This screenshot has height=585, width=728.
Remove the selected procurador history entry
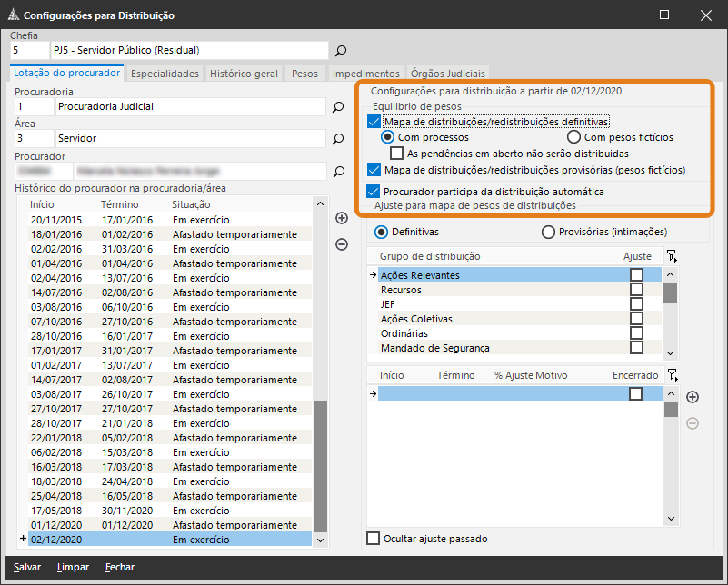click(x=342, y=243)
